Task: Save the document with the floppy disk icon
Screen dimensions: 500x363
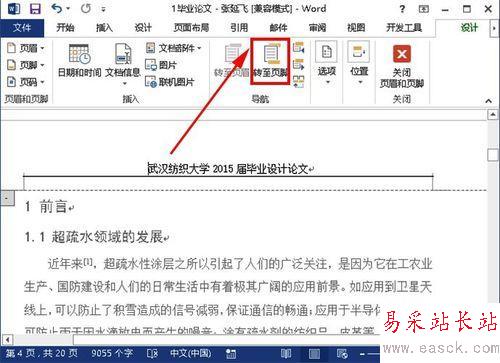Action: point(35,9)
